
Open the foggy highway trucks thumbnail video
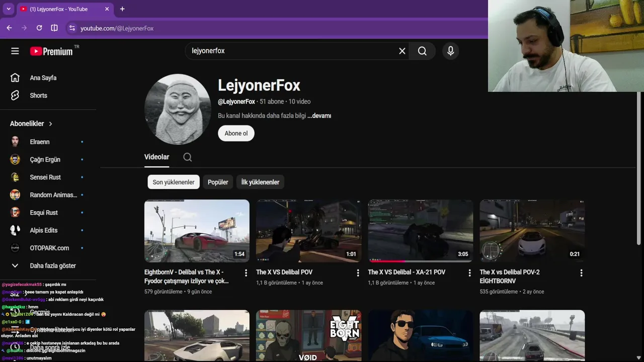(x=532, y=335)
